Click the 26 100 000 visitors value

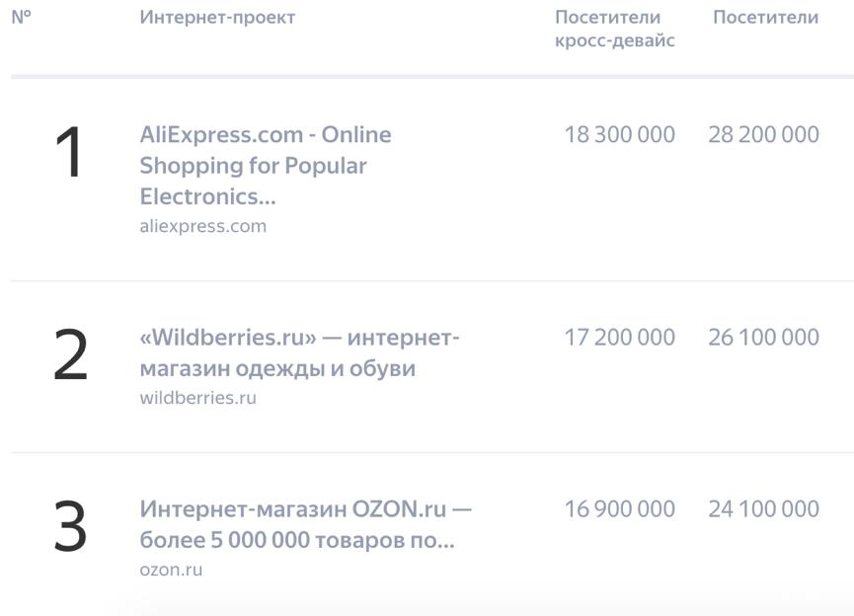point(763,338)
